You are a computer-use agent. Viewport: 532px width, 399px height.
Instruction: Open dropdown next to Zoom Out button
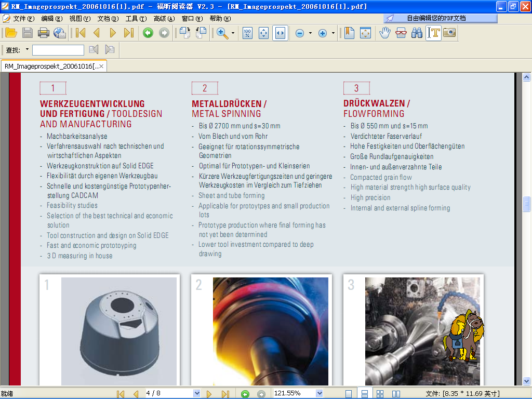click(x=310, y=33)
